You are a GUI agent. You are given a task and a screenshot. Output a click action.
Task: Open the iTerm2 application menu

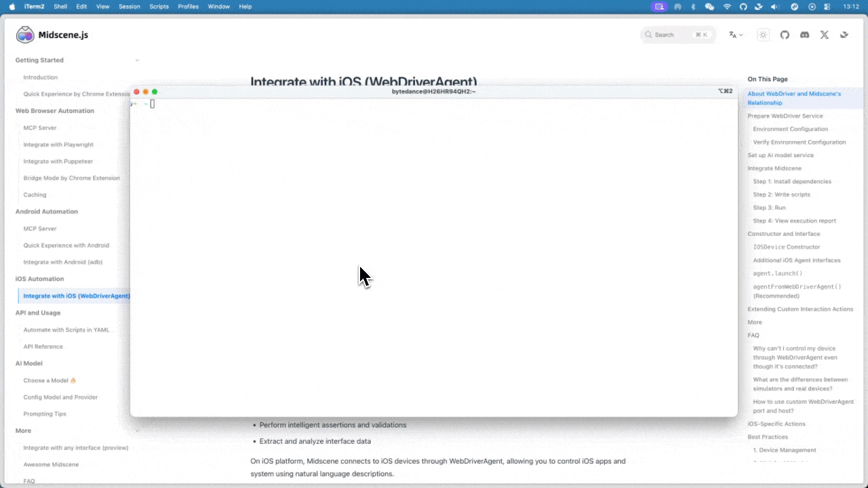click(34, 6)
